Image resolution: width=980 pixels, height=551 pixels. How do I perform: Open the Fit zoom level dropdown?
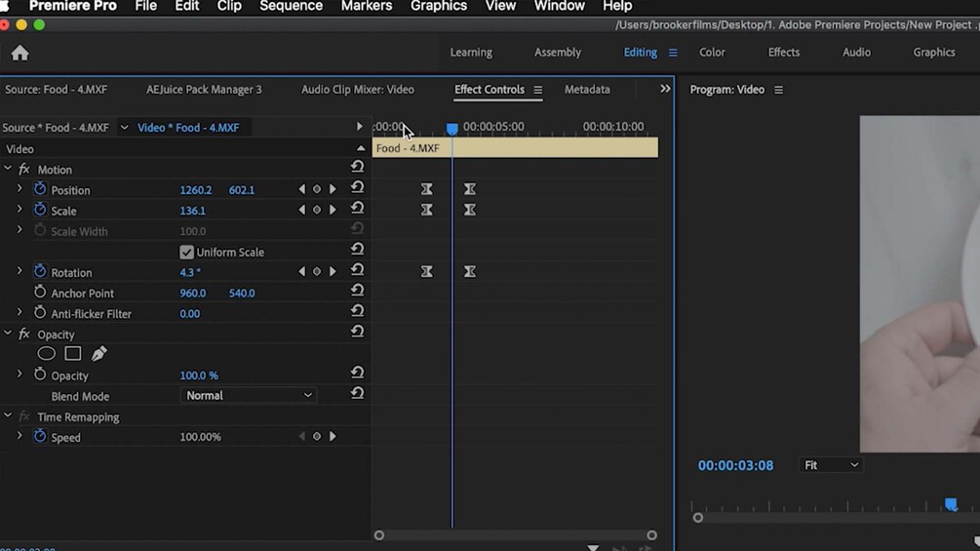coord(831,465)
